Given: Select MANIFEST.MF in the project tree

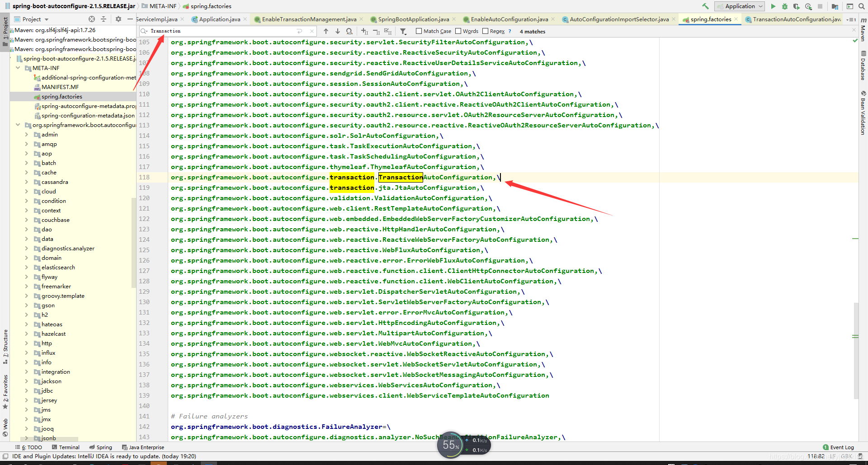Looking at the screenshot, I should pyautogui.click(x=60, y=87).
